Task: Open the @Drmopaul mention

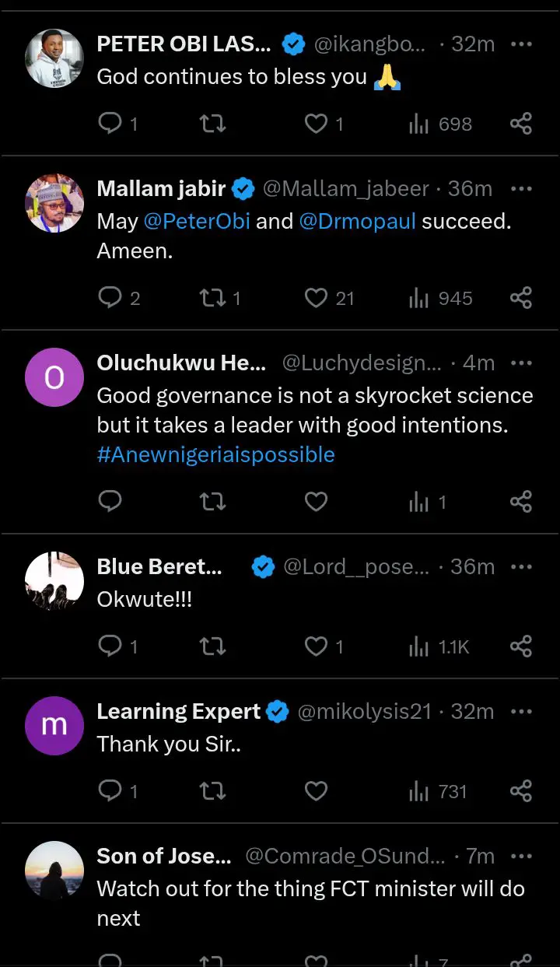Action: 357,221
